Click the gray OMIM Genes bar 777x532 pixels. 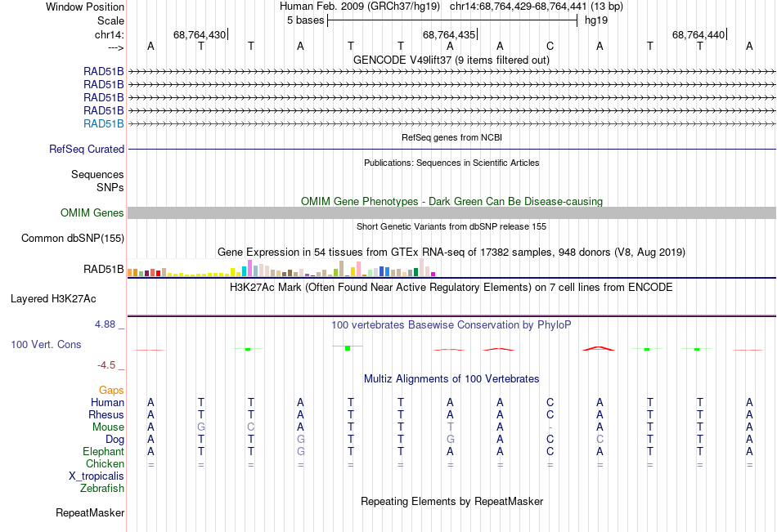click(x=451, y=213)
